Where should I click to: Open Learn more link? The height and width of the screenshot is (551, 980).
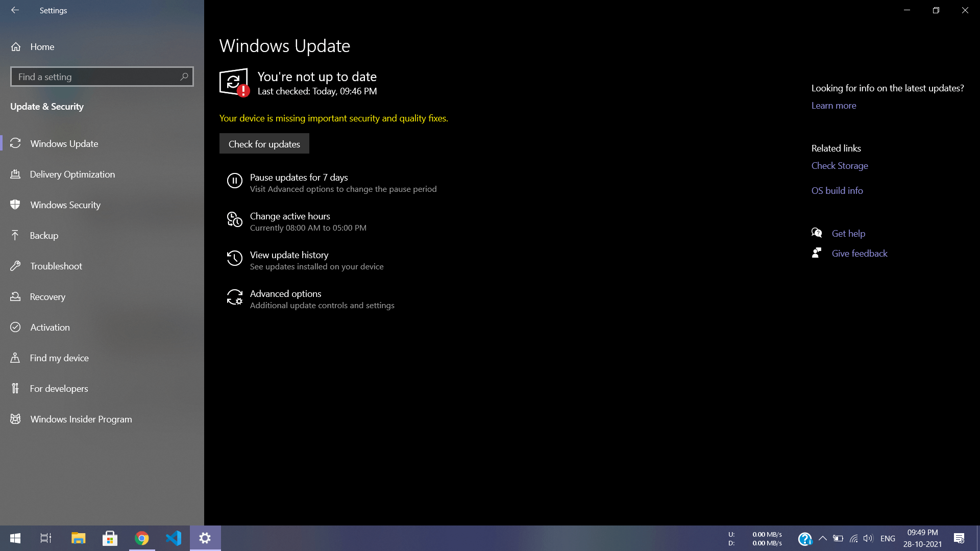point(834,106)
